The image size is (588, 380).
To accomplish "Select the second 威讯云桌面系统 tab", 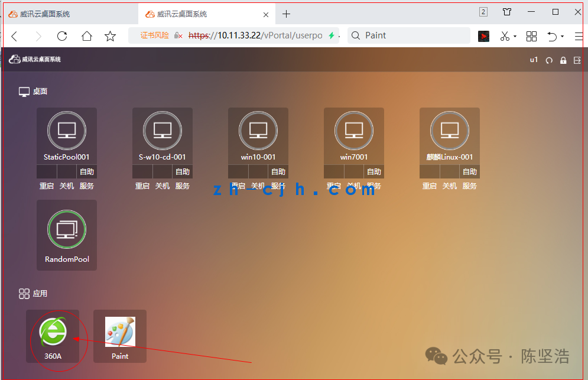I will [206, 14].
